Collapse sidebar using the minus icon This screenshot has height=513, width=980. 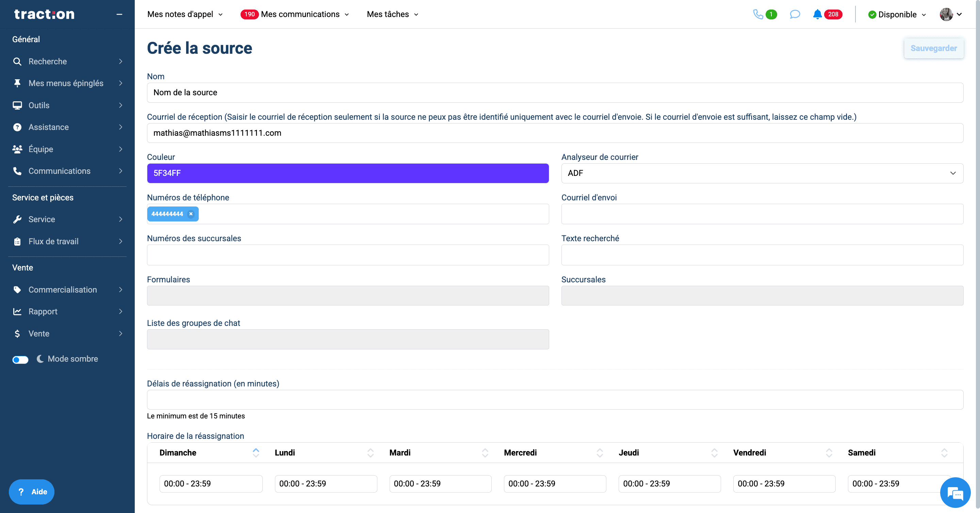point(119,14)
